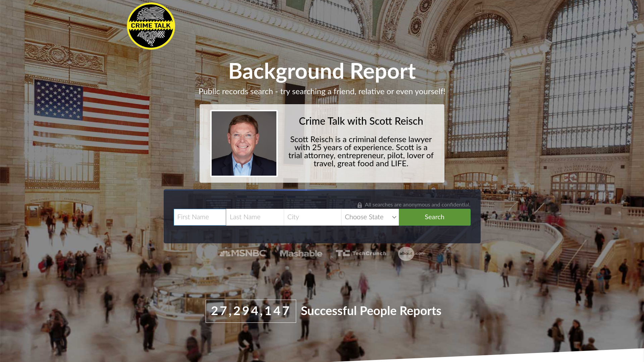The image size is (644, 362).
Task: Click the TechCrunch logo
Action: click(361, 253)
